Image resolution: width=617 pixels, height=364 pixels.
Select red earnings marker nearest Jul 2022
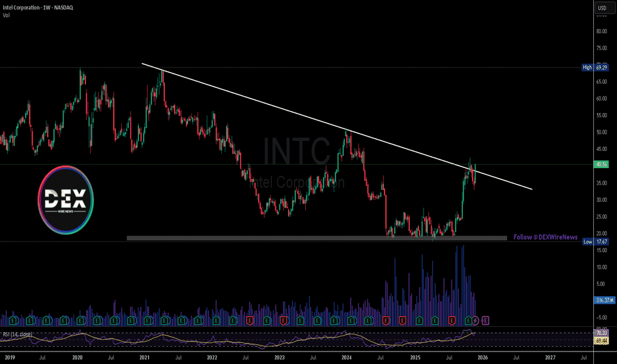250,320
